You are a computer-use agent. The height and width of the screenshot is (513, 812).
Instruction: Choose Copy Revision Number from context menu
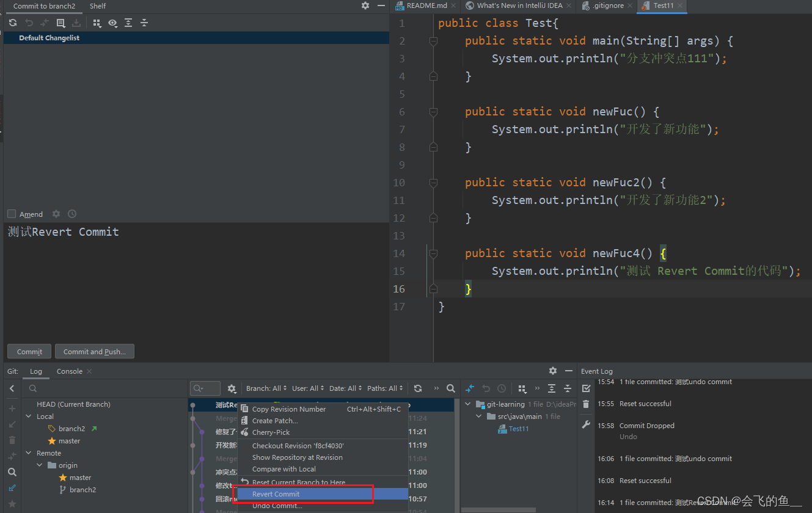(323, 409)
